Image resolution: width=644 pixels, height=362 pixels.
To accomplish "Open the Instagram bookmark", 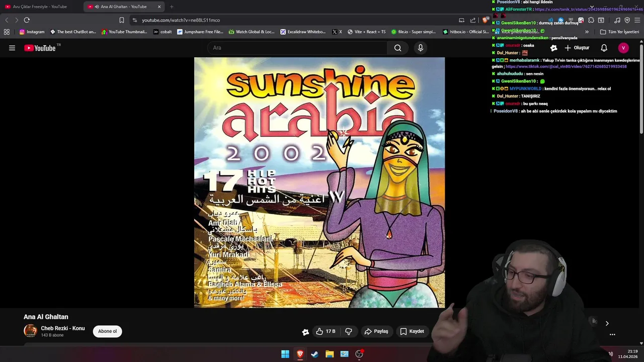I will (x=32, y=32).
